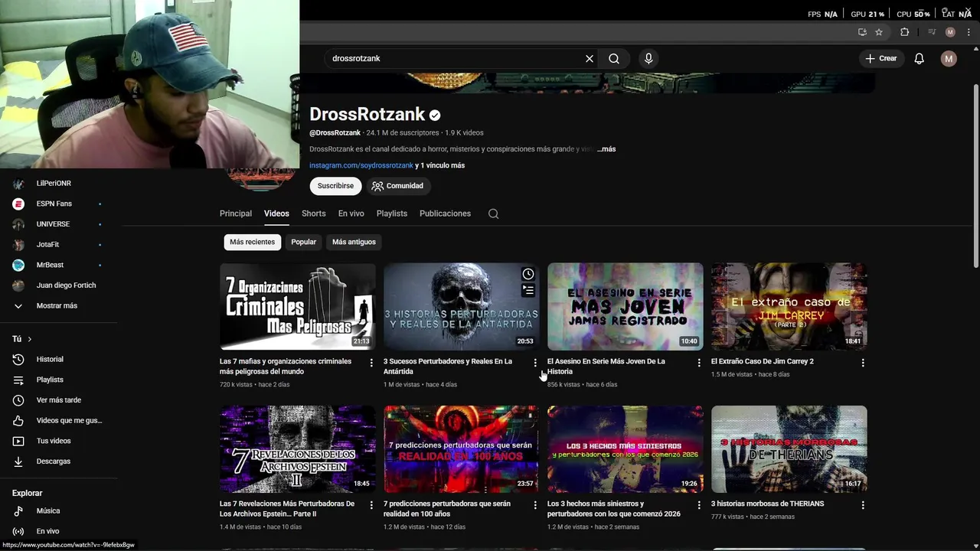Click the Suscribirse button
980x551 pixels.
coord(335,186)
